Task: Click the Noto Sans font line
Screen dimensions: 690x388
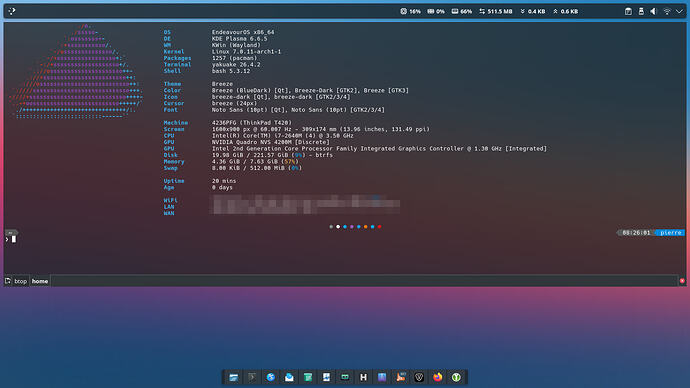Action: pos(298,110)
